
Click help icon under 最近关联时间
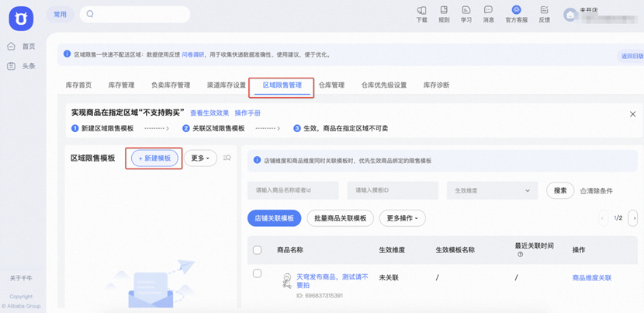(521, 254)
